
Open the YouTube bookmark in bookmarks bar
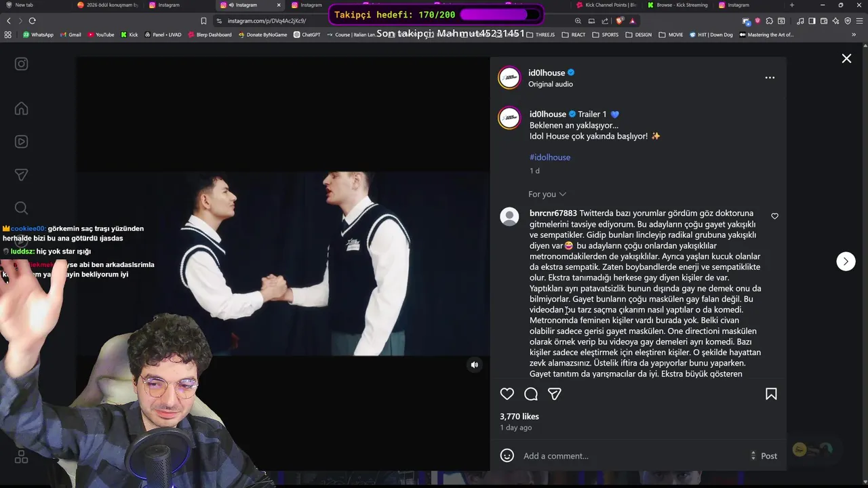click(101, 35)
